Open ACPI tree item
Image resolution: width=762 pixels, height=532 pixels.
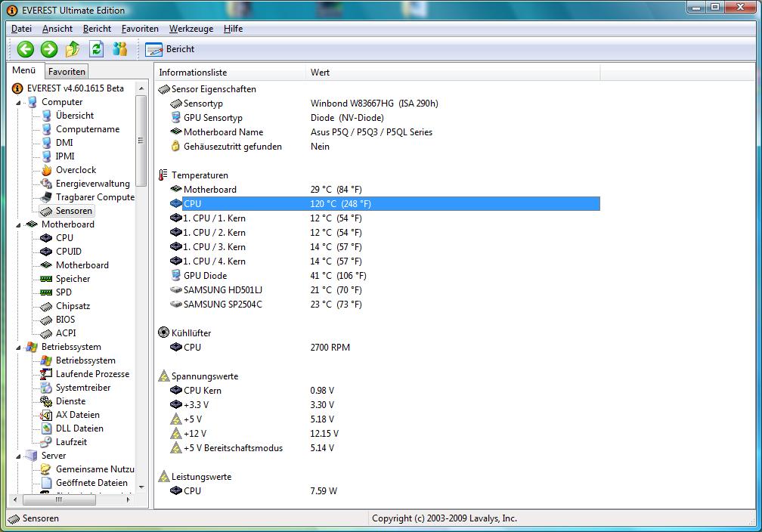coord(66,333)
